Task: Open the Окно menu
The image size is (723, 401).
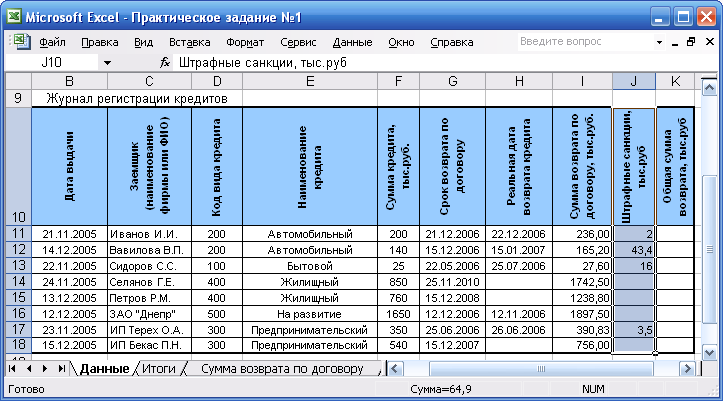Action: [x=401, y=42]
